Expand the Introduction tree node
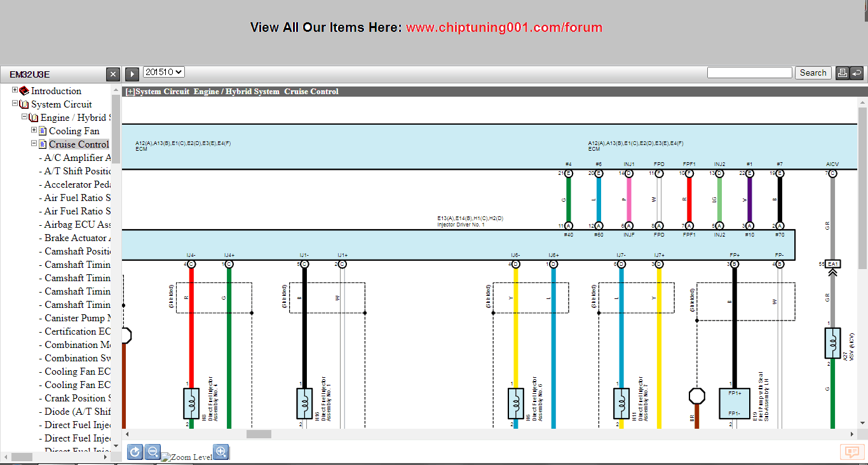 coord(15,90)
